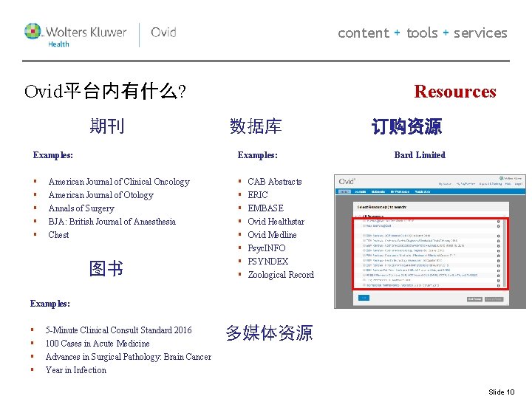
Task: Select 'Ovid Healthstar' database entry
Action: [x=276, y=222]
